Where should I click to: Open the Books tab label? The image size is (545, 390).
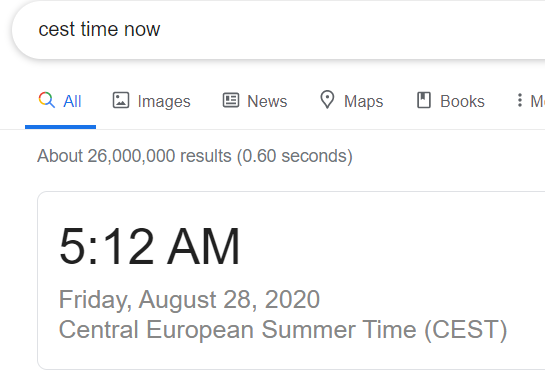coord(462,101)
